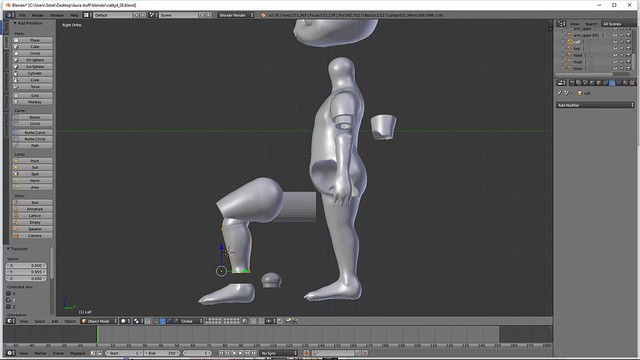The height and width of the screenshot is (360, 640).
Task: Open the Object Mode dropdown
Action: coord(99,321)
